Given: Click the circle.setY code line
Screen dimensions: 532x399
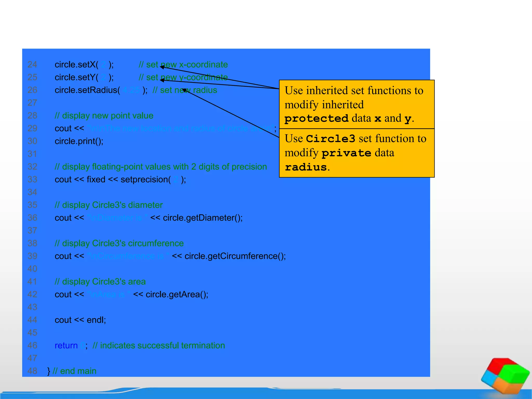Looking at the screenshot, I should [84, 77].
